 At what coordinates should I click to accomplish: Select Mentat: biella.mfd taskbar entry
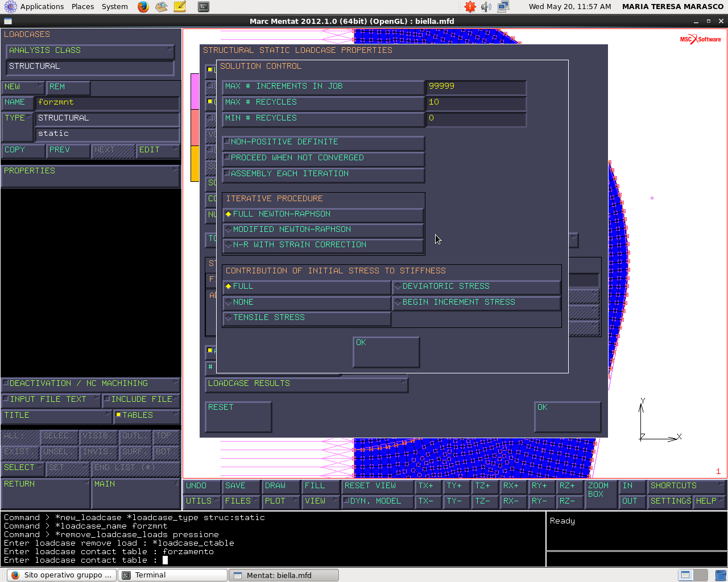284,575
